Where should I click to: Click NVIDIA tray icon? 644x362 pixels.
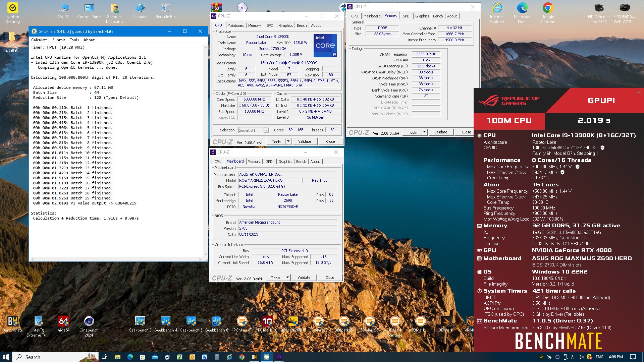[x=541, y=357]
